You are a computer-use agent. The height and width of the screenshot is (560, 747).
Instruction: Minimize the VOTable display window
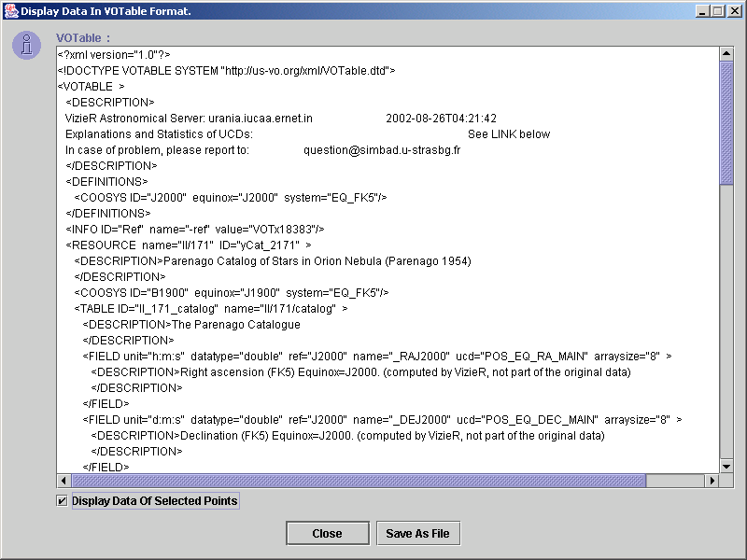click(702, 11)
